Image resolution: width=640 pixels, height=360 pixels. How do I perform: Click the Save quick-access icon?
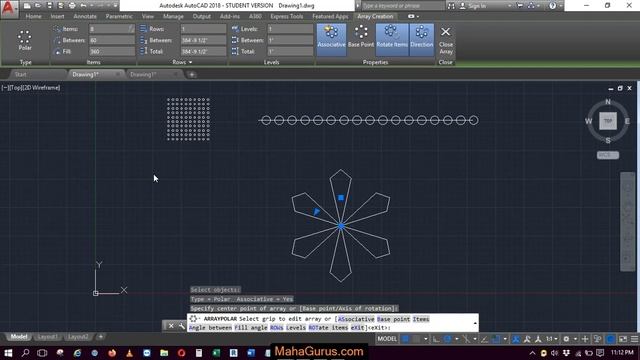(x=49, y=6)
